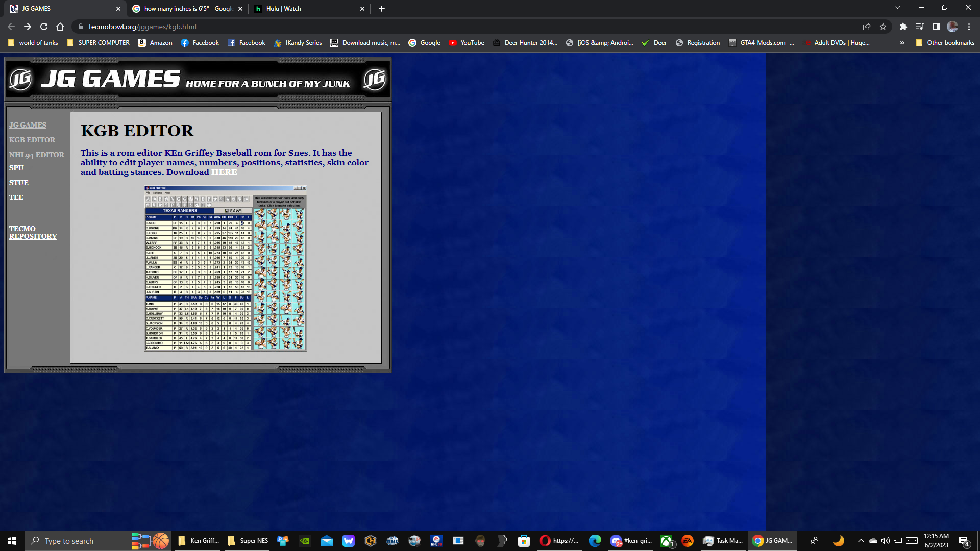Click the Tecmo Repository icon
980x551 pixels.
[x=32, y=232]
